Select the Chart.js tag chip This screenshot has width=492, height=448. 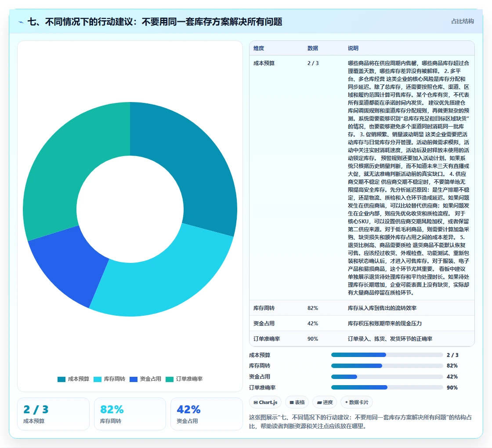point(265,402)
